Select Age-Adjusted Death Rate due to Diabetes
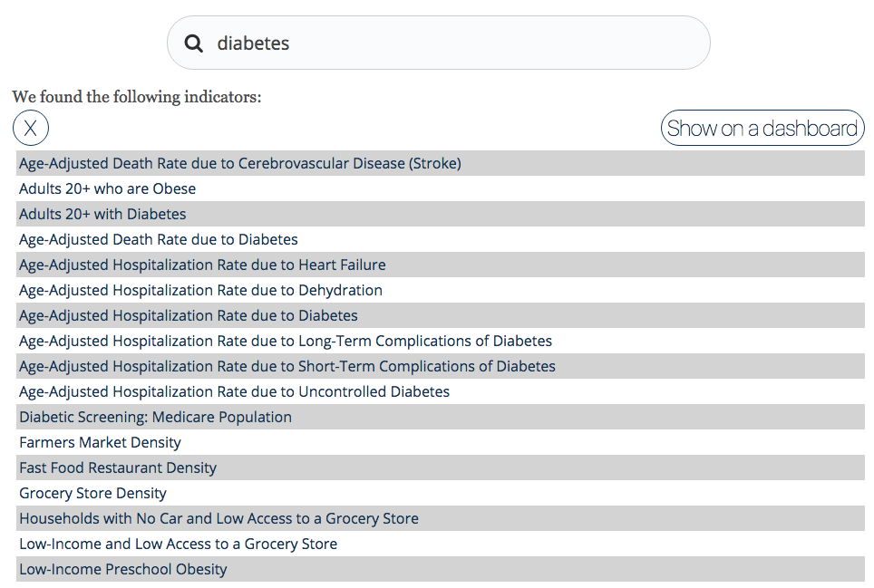The image size is (874, 588). coord(159,240)
